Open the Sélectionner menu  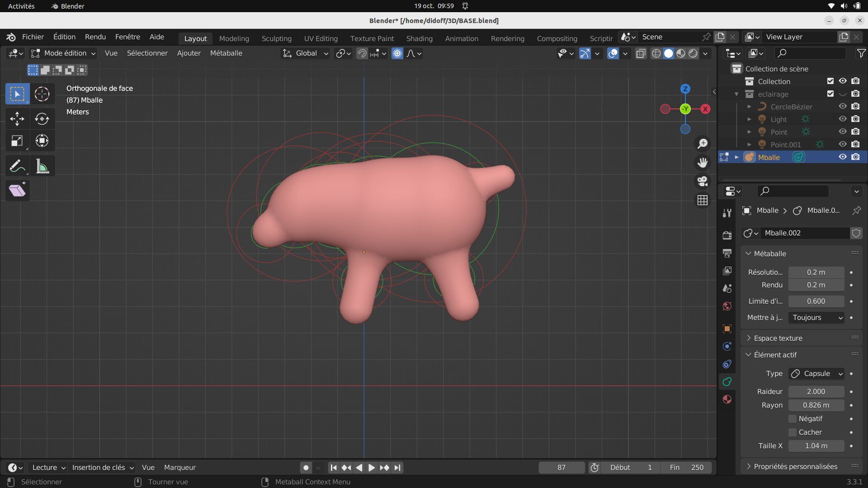coord(147,53)
